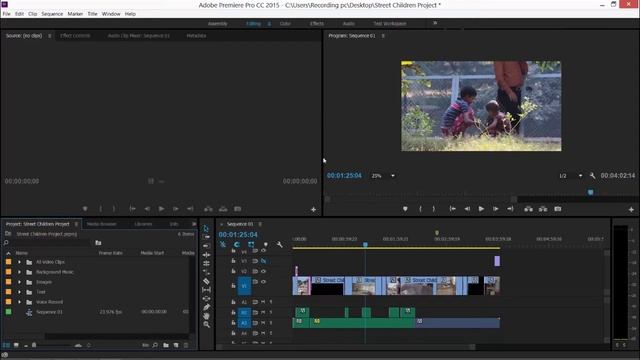Screen dimensions: 640x360
Task: Click the timeline ruler marker
Action: [x=437, y=233]
